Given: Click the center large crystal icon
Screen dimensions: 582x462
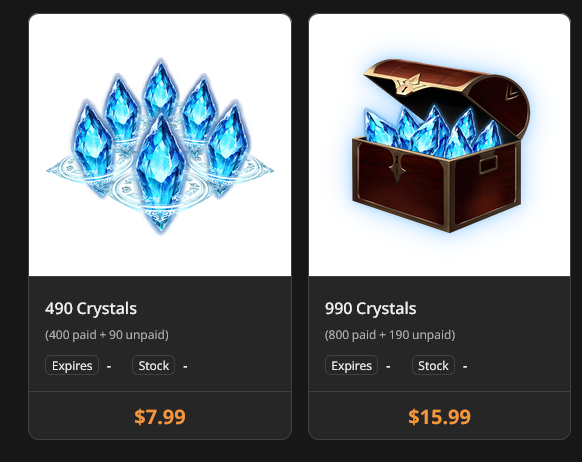Looking at the screenshot, I should [160, 163].
